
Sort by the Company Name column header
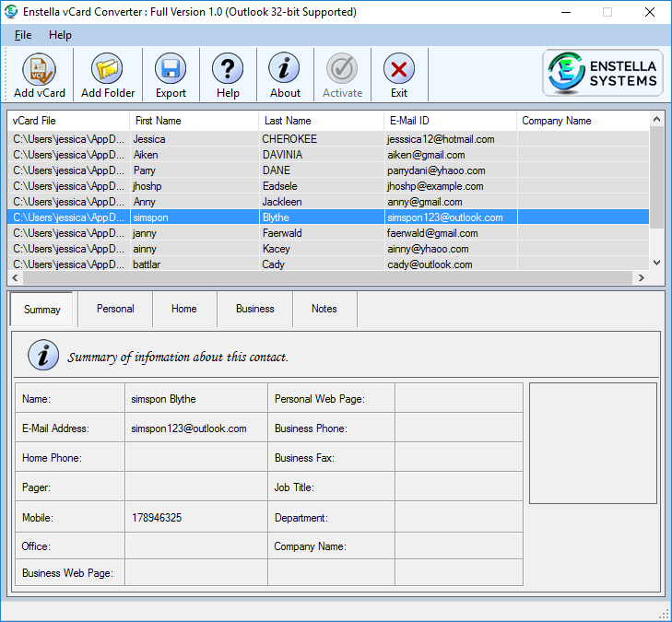(x=583, y=121)
